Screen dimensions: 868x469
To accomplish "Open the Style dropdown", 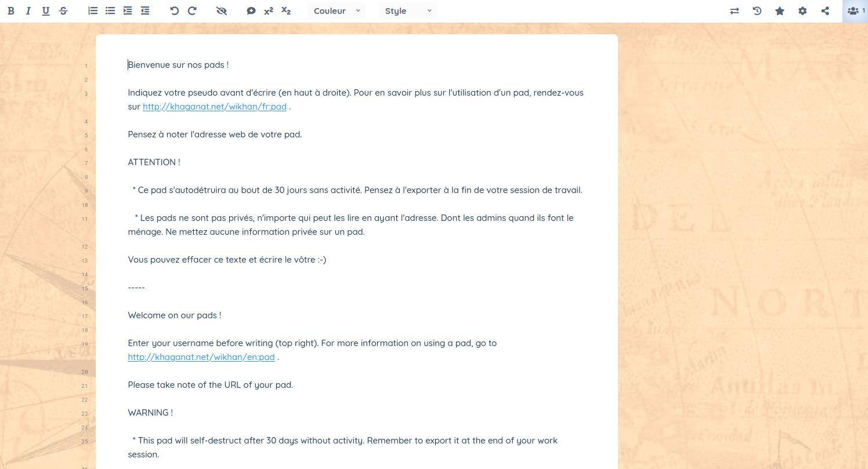I will (408, 11).
